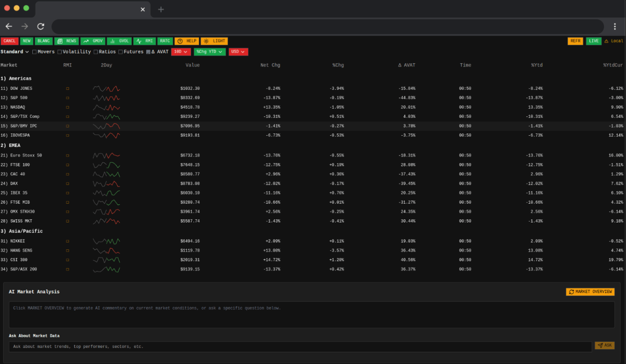Open the 10D period dropdown
Viewport: 626px width, 364px height.
point(181,52)
